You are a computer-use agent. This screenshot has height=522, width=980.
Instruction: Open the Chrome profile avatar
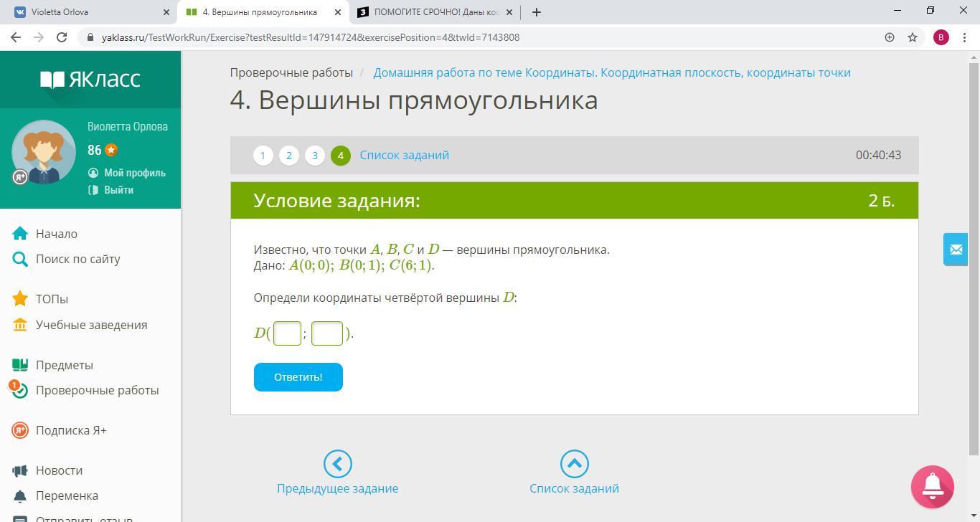(941, 37)
